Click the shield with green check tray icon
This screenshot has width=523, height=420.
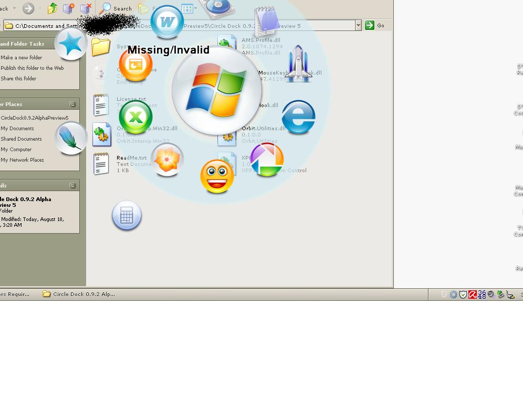point(463,294)
